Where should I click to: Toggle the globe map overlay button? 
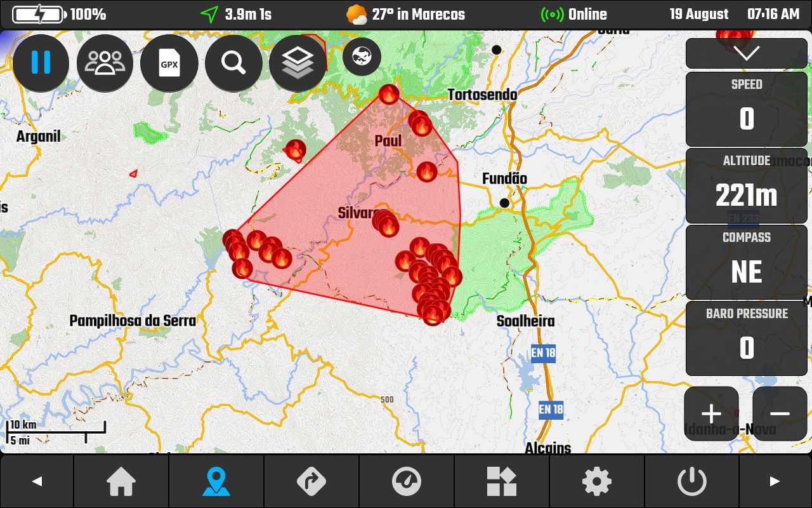(x=362, y=57)
